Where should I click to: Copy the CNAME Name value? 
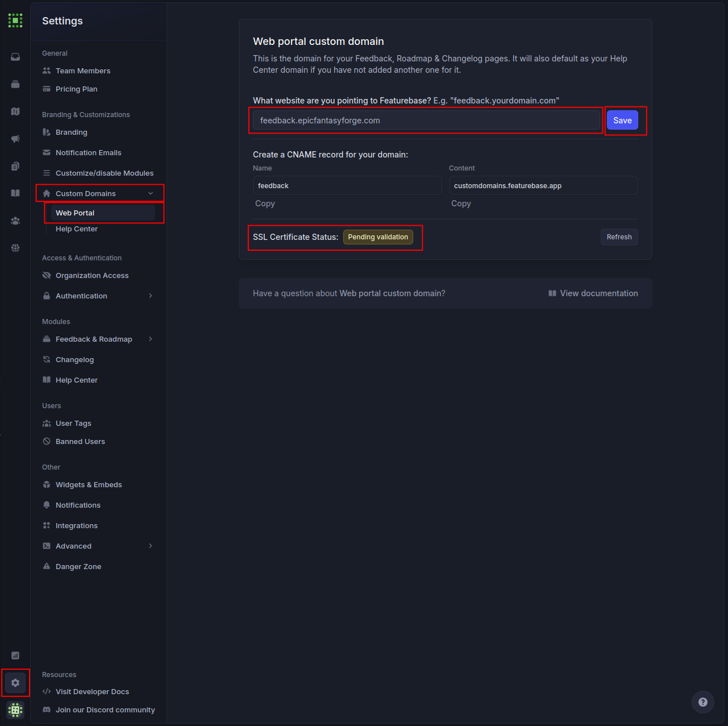(265, 204)
